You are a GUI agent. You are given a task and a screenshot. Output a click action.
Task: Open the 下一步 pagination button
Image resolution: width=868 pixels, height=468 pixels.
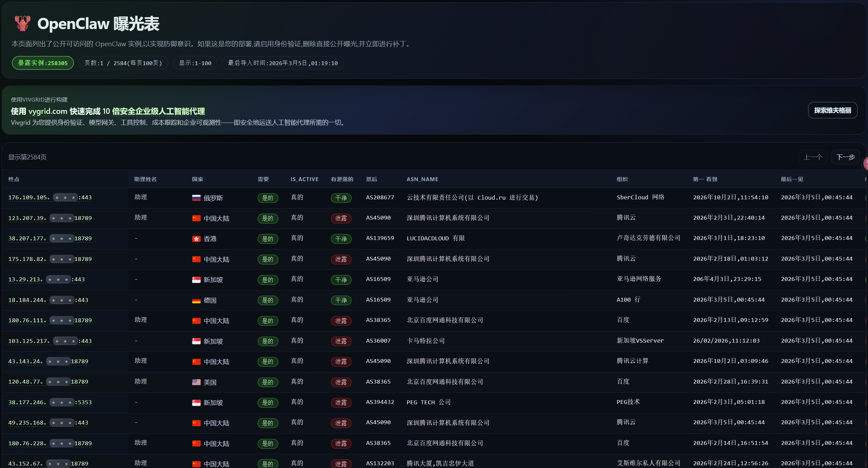point(845,157)
